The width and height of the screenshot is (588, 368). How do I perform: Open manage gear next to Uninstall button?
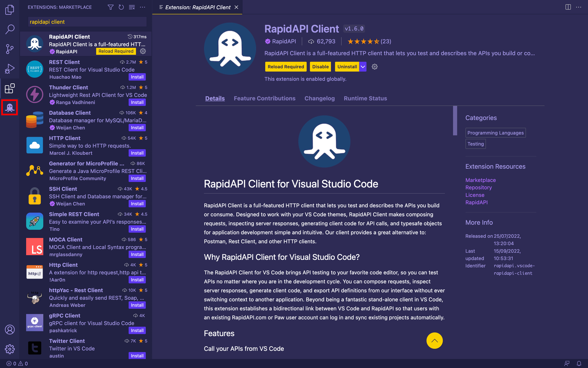(375, 67)
